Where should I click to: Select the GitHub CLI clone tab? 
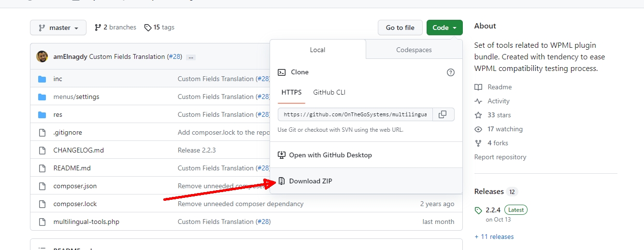click(x=329, y=92)
